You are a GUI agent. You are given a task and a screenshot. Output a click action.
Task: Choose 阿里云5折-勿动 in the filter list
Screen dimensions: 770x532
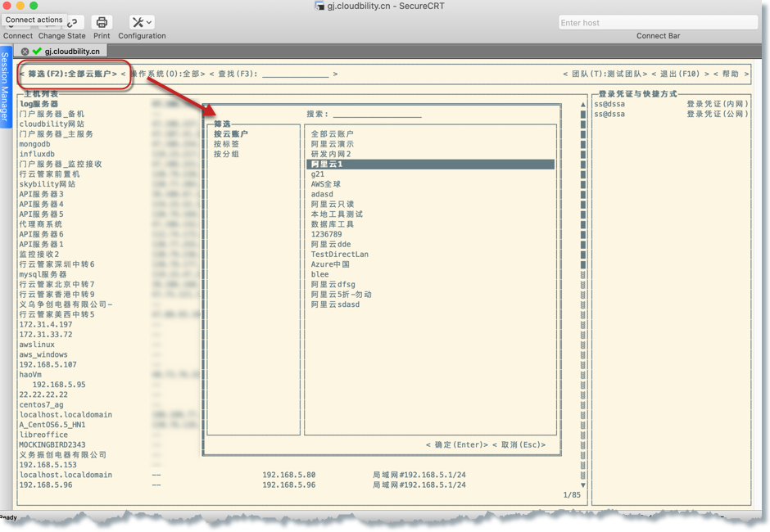click(342, 295)
